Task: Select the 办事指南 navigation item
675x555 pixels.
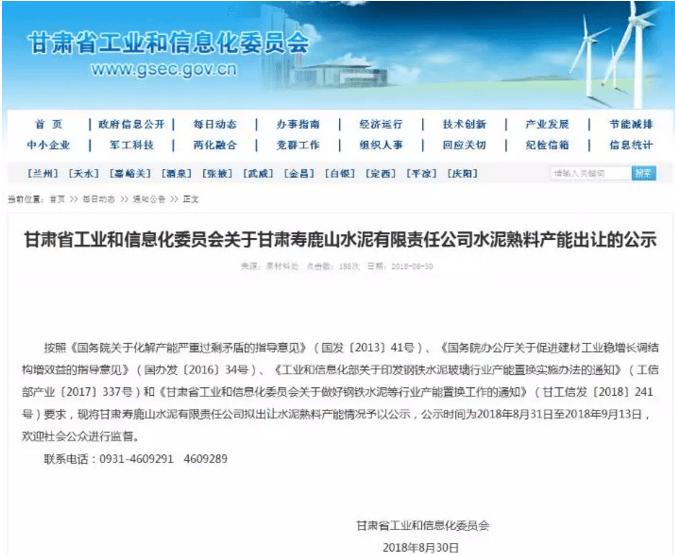Action: click(298, 124)
